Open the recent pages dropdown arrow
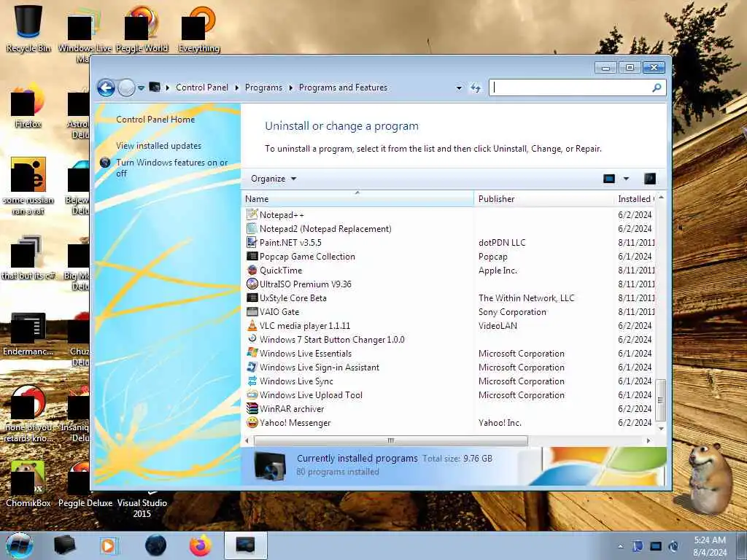The image size is (747, 560). point(141,87)
